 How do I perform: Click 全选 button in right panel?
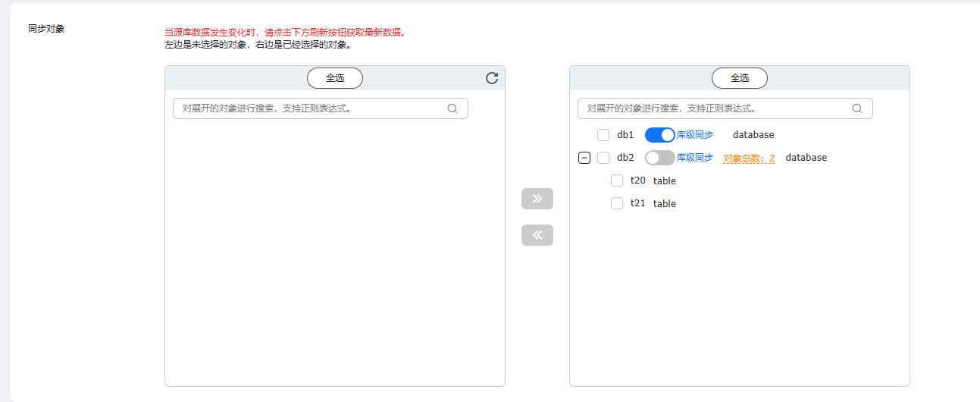(x=740, y=78)
